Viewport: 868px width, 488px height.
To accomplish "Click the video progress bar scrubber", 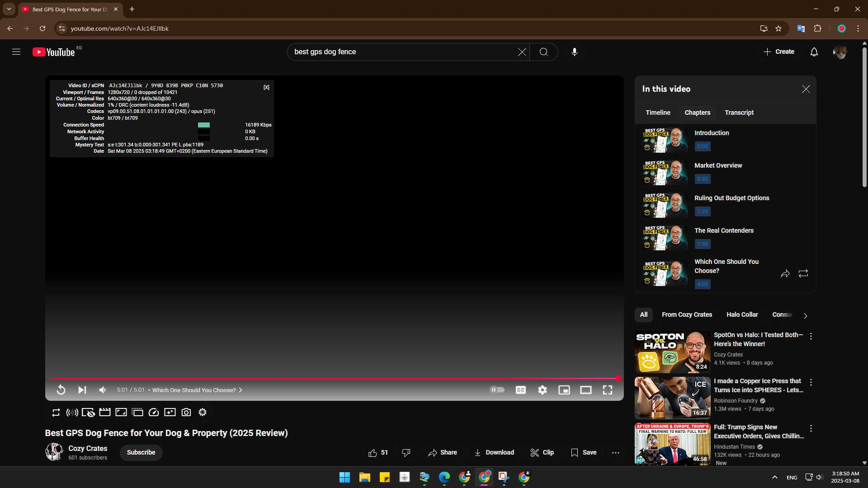I will [618, 379].
